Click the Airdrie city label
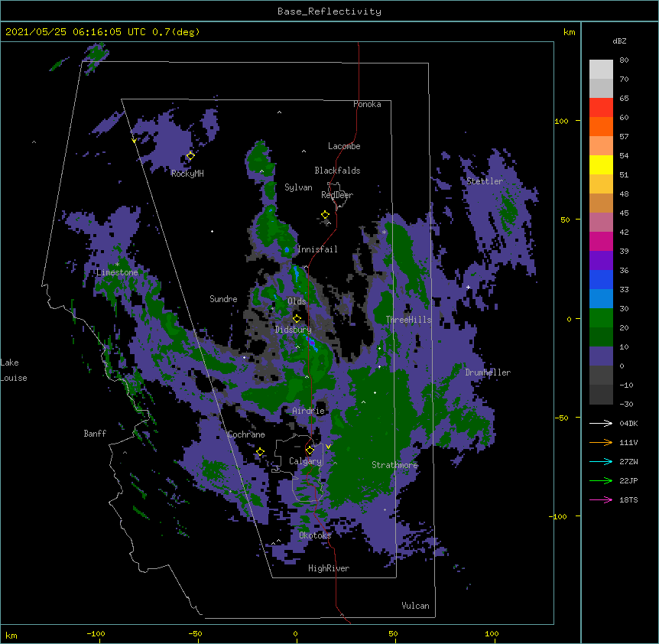Screen dimensions: 659x644 308,411
